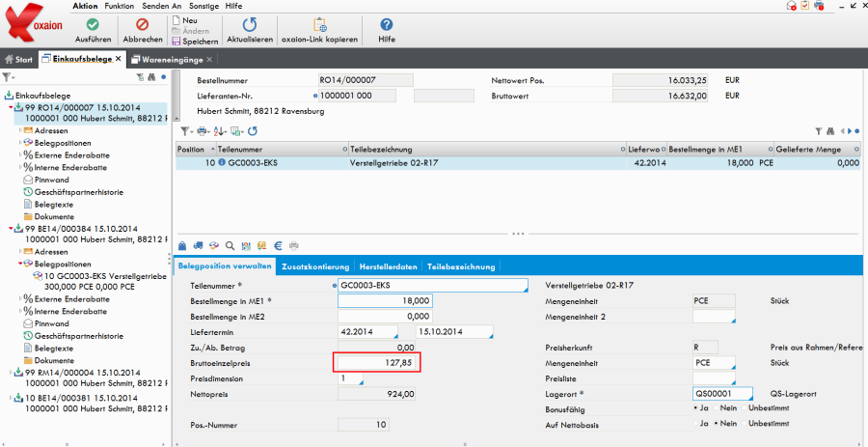Viewport: 868px width, 447px height.
Task: Open the Zusatzkontierung tab
Action: 315,266
